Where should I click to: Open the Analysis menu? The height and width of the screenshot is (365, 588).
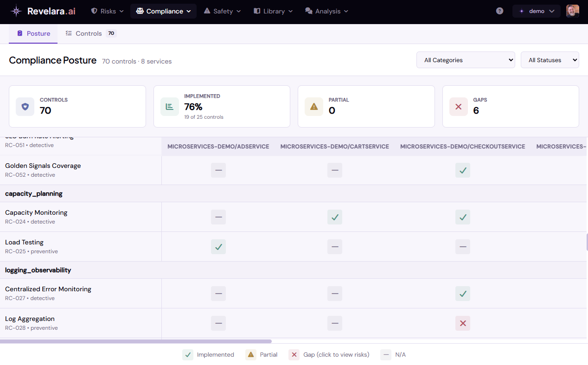click(x=326, y=11)
